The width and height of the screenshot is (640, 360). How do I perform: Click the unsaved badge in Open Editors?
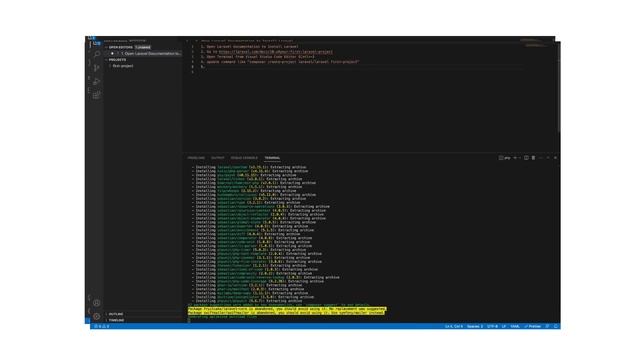click(x=143, y=47)
